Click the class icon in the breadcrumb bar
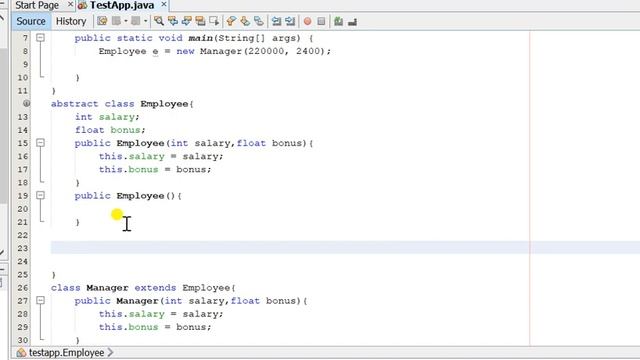Screen dimensions: 640x360 coord(21,353)
